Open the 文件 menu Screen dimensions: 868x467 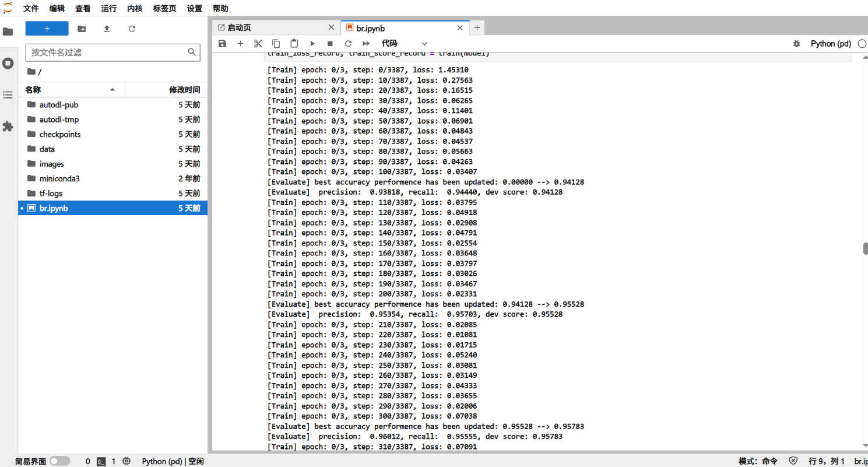[31, 8]
